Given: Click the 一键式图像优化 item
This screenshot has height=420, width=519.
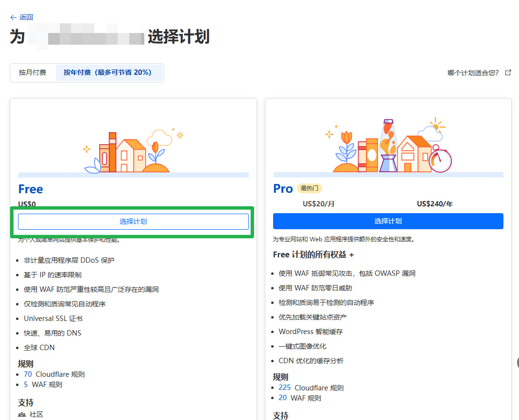Looking at the screenshot, I should click(303, 346).
